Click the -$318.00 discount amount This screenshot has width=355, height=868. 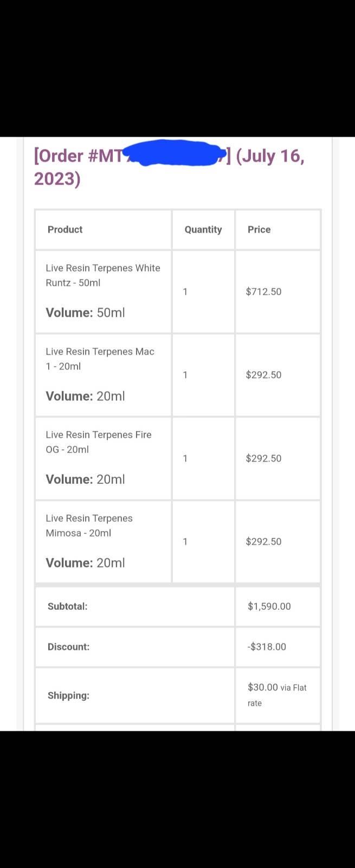(x=267, y=647)
